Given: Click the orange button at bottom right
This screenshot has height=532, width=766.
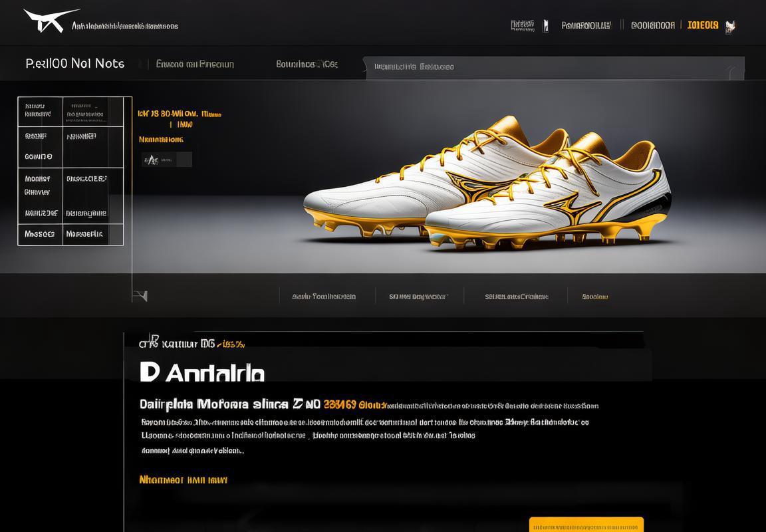Looking at the screenshot, I should tap(586, 525).
